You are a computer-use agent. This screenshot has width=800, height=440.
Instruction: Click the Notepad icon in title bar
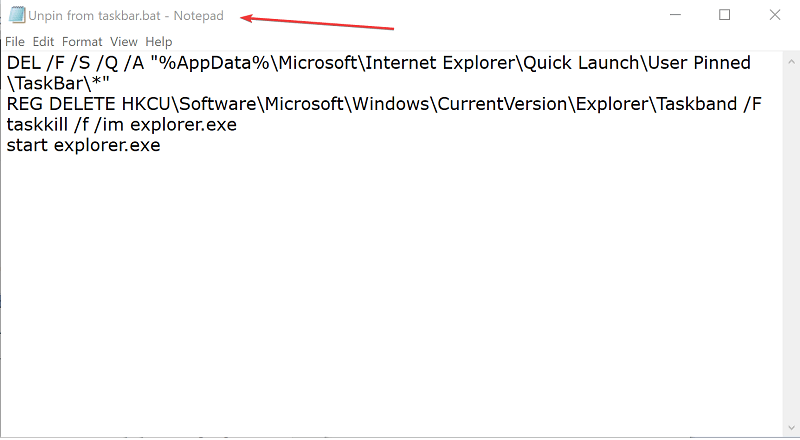17,15
